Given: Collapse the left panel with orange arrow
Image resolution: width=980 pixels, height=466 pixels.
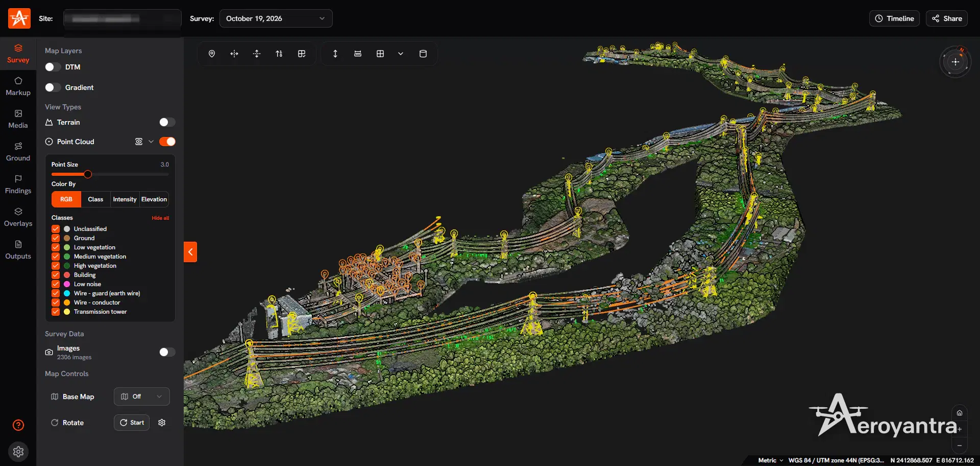Looking at the screenshot, I should coord(190,252).
